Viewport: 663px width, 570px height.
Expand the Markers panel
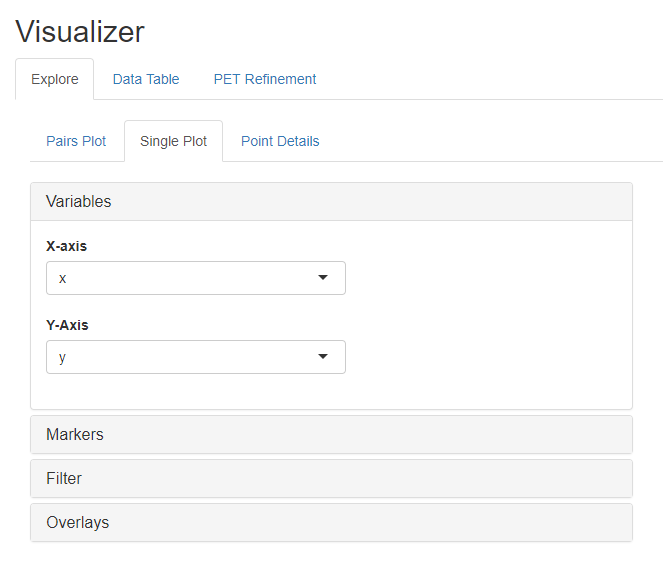[x=332, y=435]
